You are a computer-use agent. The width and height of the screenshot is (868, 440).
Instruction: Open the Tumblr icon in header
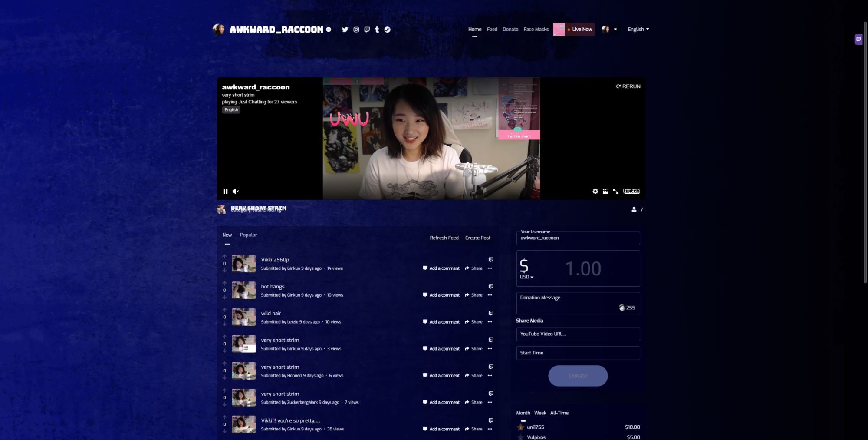coord(377,30)
